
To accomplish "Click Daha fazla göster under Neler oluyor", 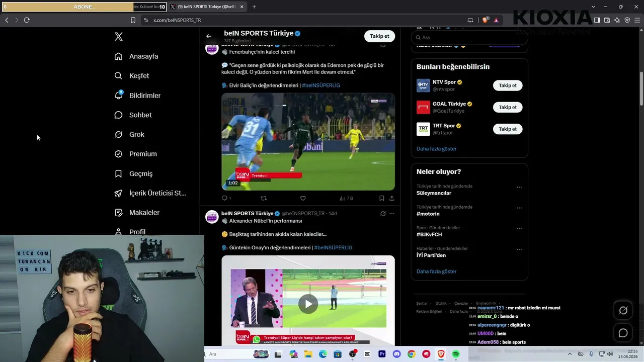I will (x=436, y=271).
